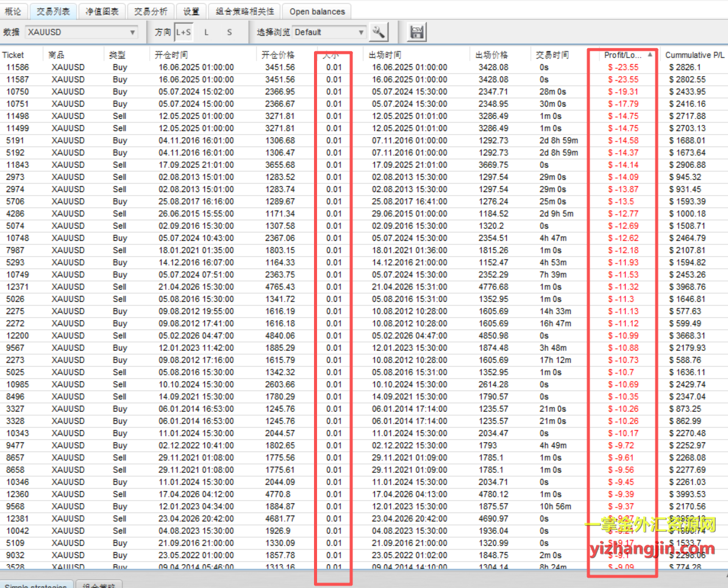Click the 开仓时间 column header

[172, 55]
